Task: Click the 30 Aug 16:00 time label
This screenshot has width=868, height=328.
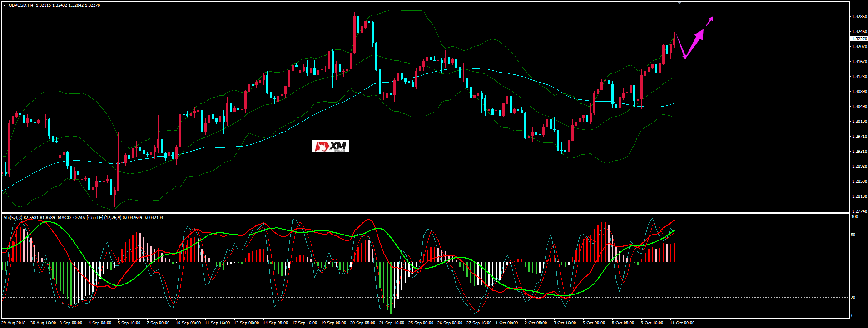Action: click(x=43, y=323)
